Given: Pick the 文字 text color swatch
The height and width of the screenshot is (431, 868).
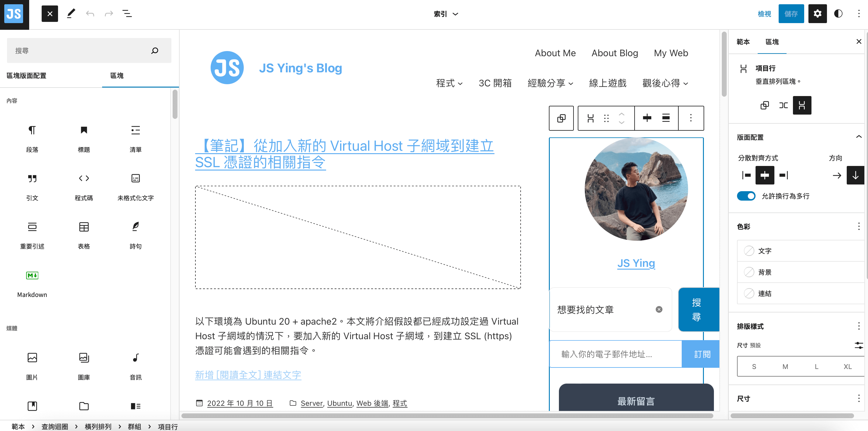Looking at the screenshot, I should point(749,251).
